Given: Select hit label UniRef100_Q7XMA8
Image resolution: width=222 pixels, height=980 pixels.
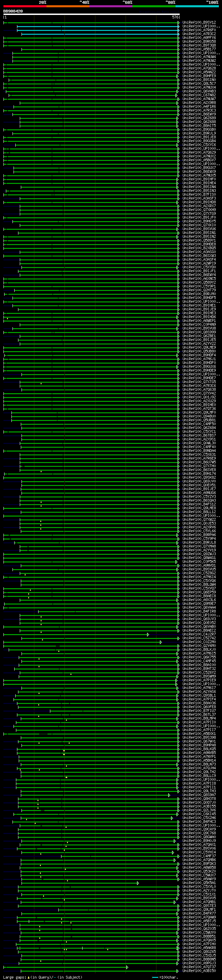Looking at the screenshot, I should coord(199,546).
